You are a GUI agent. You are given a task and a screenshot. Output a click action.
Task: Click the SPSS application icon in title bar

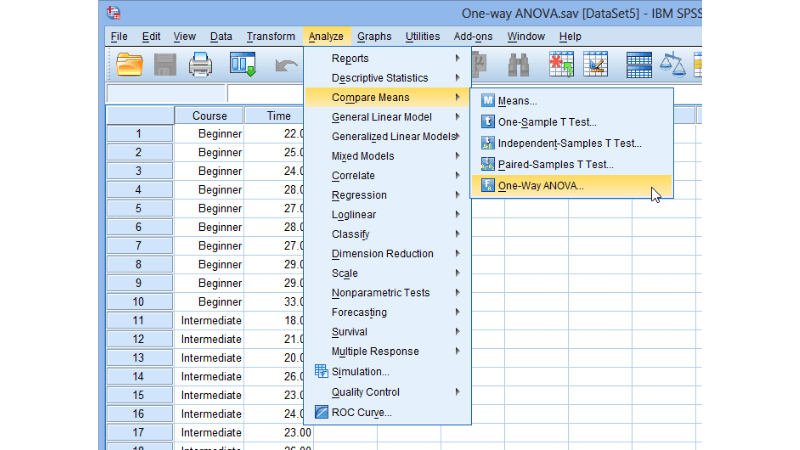click(x=113, y=12)
